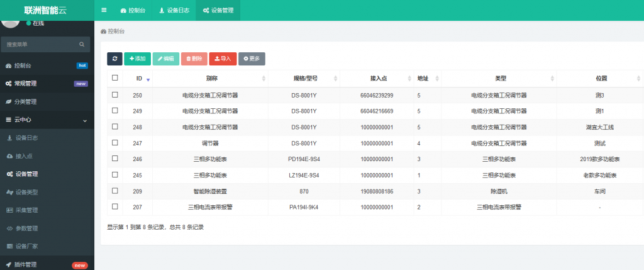
Task: Click the refresh icon button
Action: click(x=114, y=59)
